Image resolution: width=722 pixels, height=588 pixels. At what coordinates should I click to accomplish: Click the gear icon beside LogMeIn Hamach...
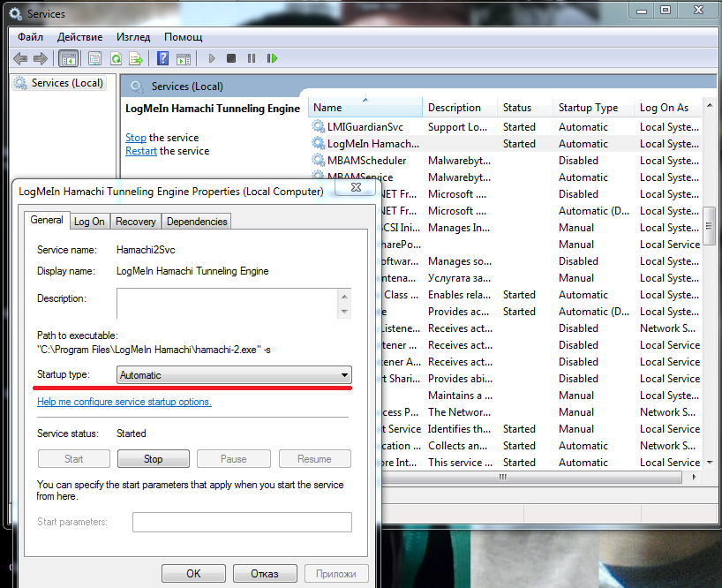click(318, 143)
